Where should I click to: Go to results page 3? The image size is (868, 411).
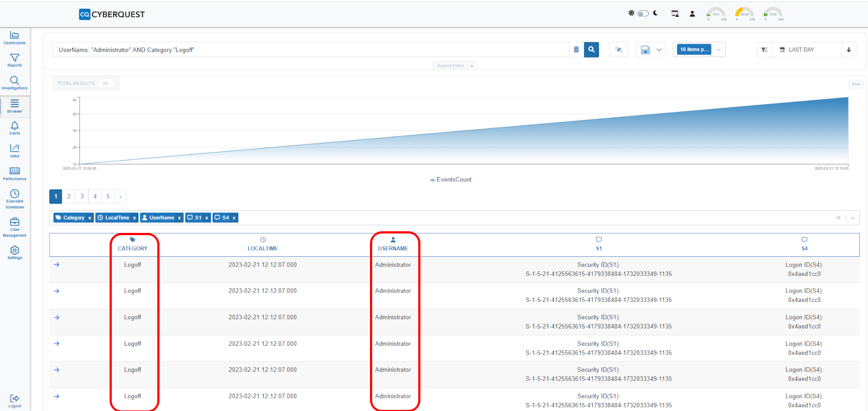(x=82, y=197)
